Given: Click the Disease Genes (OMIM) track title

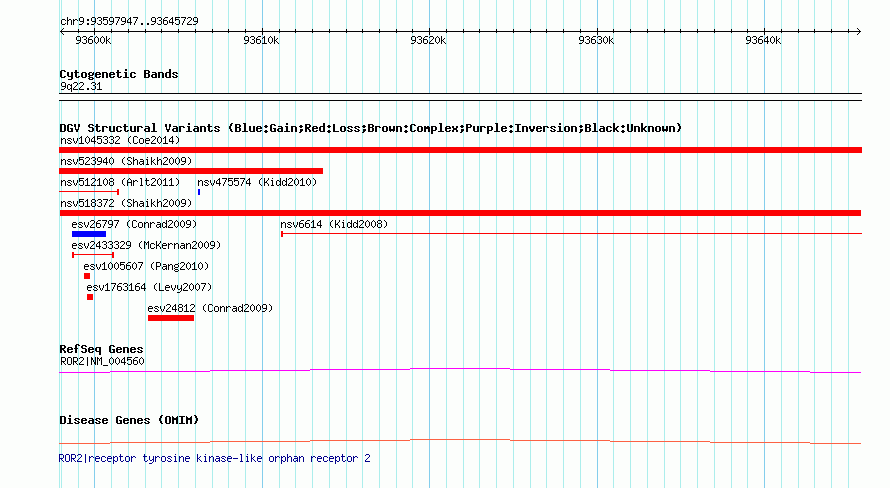Looking at the screenshot, I should click(129, 420).
